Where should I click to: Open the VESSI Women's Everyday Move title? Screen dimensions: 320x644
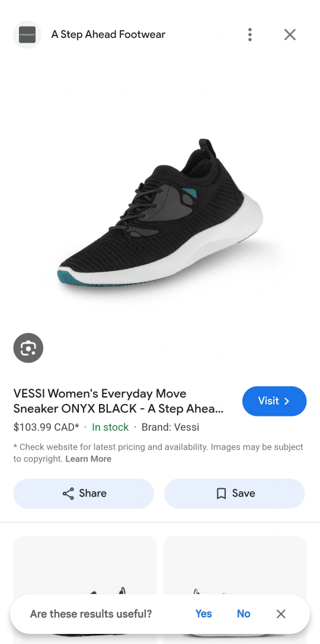pyautogui.click(x=119, y=401)
